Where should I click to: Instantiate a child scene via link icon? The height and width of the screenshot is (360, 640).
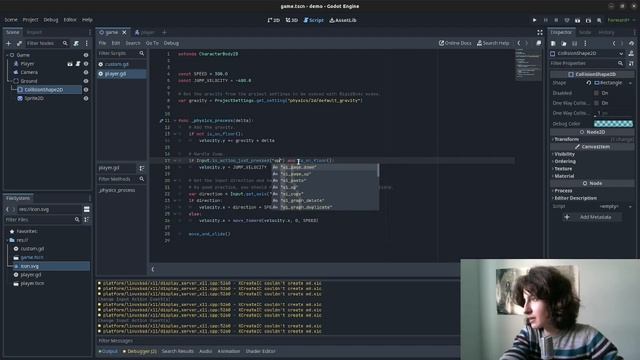click(x=19, y=43)
